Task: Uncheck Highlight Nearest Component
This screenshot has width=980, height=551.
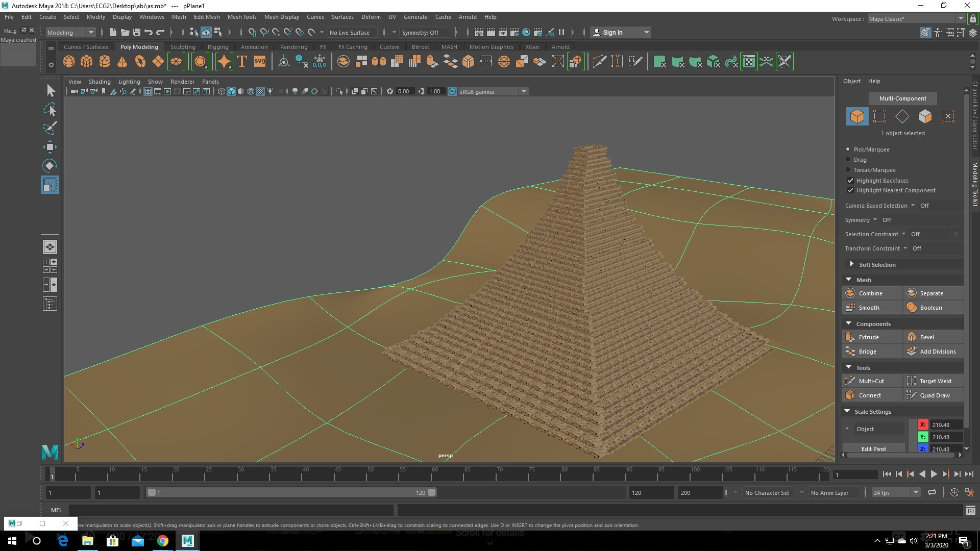Action: pyautogui.click(x=850, y=190)
